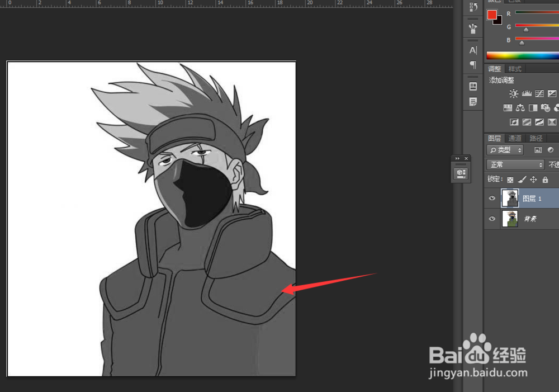Open the Notes panel icon

tap(473, 102)
